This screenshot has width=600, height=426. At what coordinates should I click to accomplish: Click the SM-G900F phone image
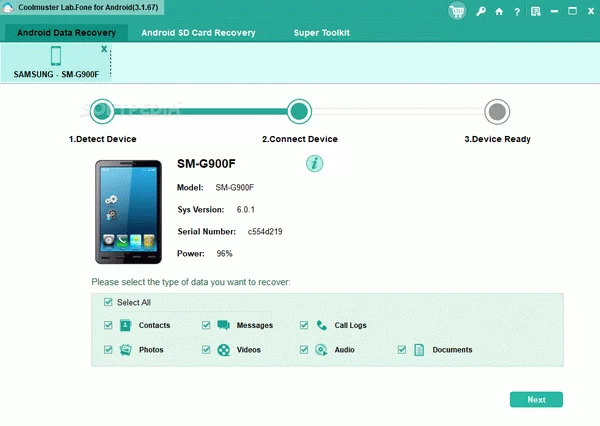coord(127,206)
